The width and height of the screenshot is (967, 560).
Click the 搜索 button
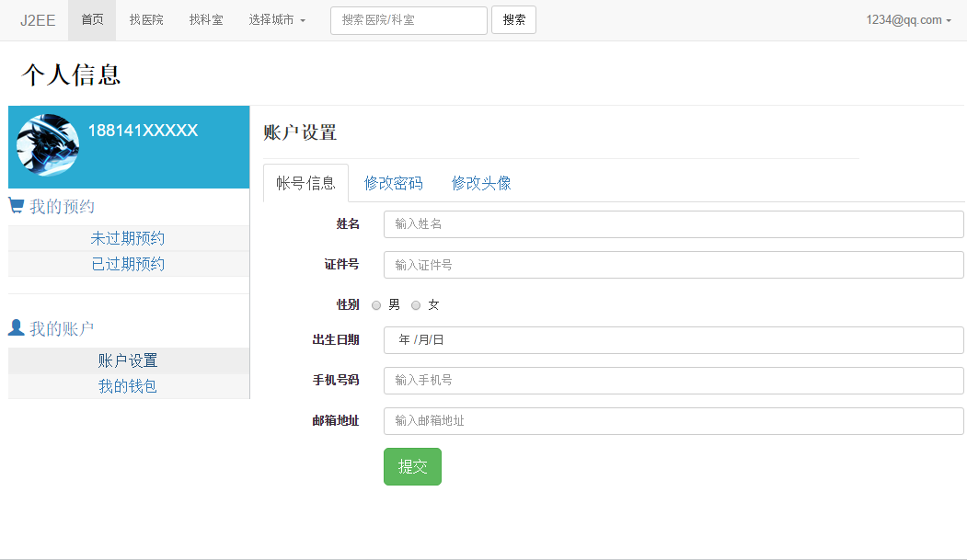[x=513, y=19]
